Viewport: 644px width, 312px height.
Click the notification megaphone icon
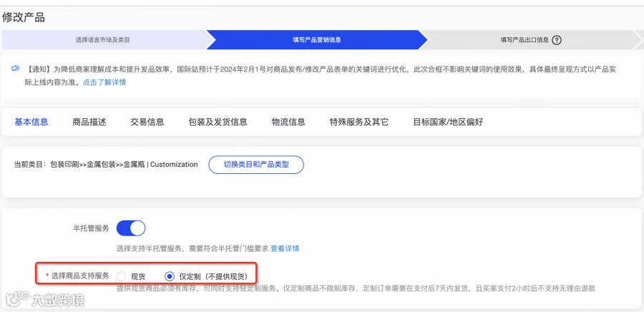(15, 68)
